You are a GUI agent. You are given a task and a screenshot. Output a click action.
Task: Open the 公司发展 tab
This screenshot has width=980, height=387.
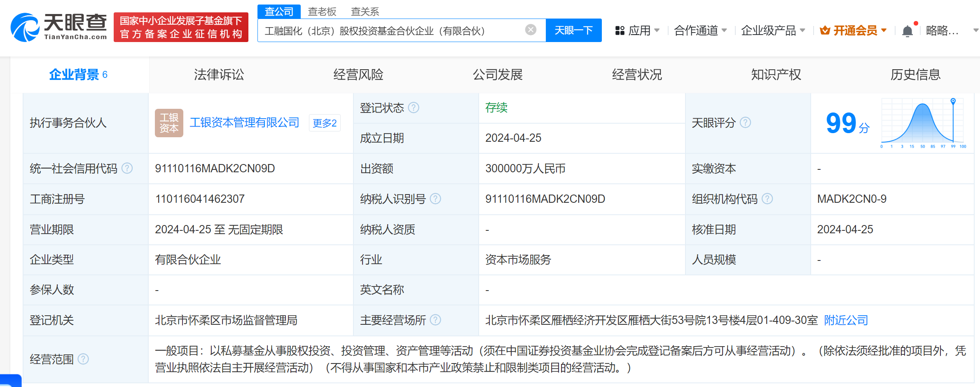tap(498, 75)
